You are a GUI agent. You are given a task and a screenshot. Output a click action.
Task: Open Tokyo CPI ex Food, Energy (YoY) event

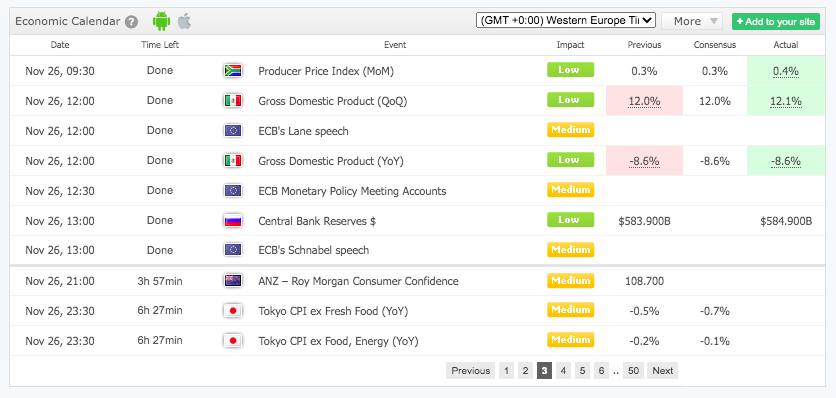click(339, 341)
